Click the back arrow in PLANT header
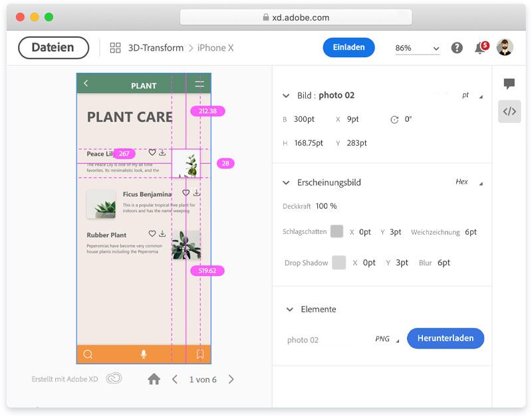Viewport: 532px width, 417px height. [x=86, y=83]
